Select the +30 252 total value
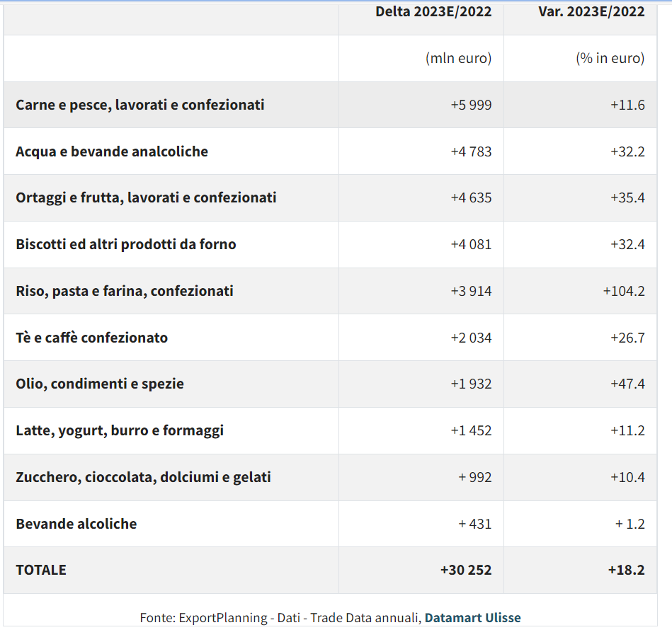 pos(466,571)
